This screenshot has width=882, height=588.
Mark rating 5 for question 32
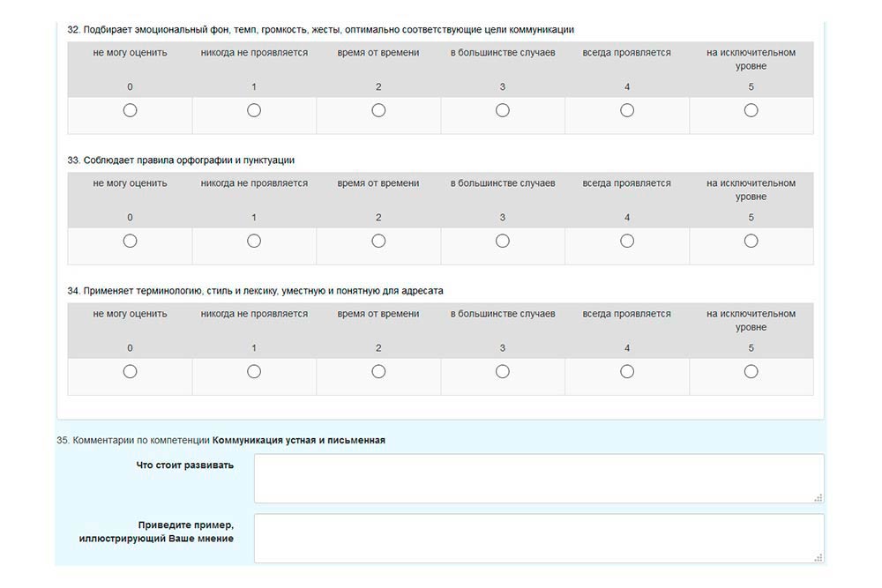tap(751, 110)
